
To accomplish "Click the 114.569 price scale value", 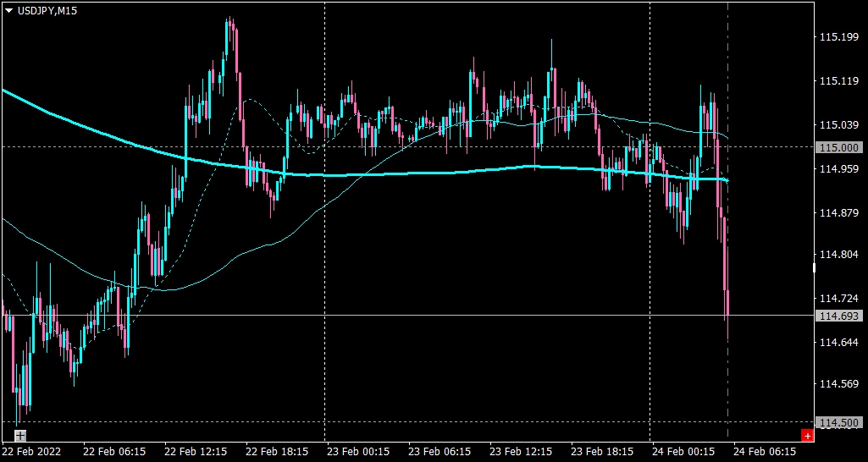I will (x=838, y=383).
